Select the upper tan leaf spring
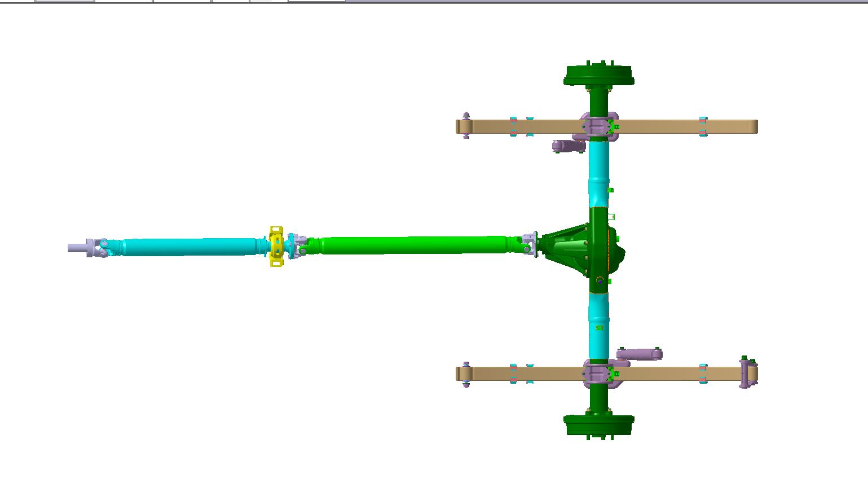Viewport: 868px width, 483px height. click(x=606, y=126)
